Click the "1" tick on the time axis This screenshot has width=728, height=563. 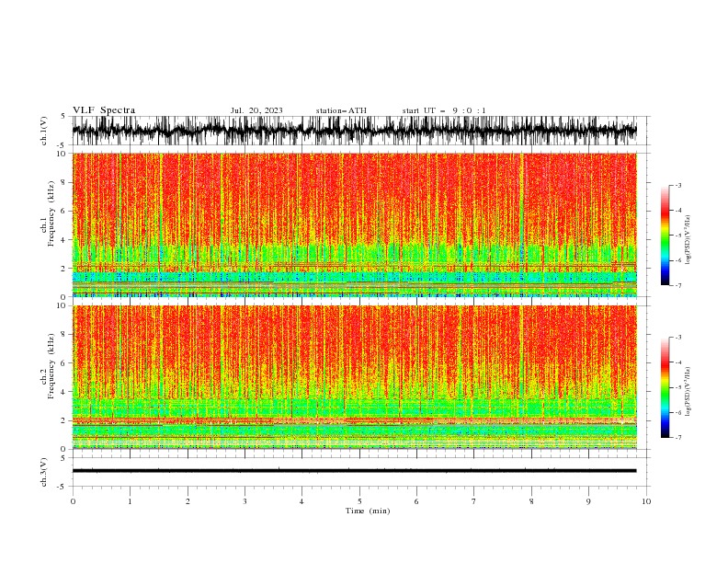tap(130, 501)
